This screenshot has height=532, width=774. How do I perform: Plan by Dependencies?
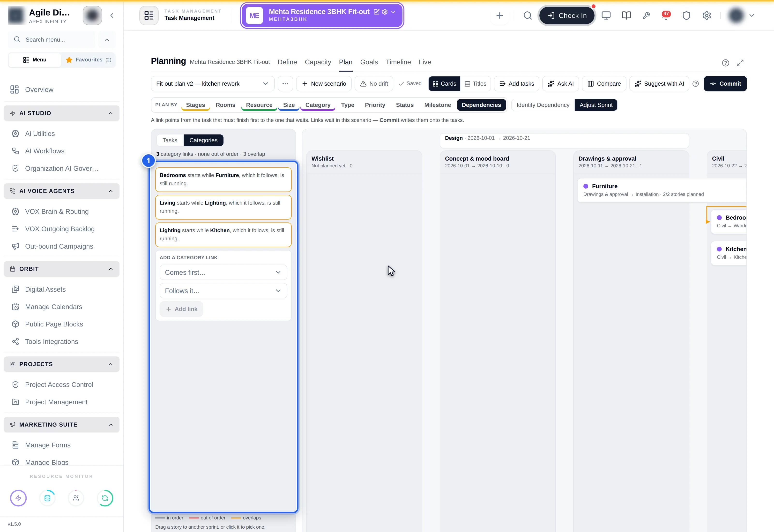(481, 105)
